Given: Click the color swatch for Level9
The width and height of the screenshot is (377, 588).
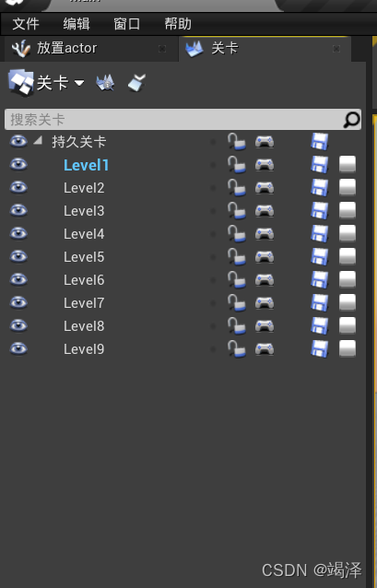Looking at the screenshot, I should pyautogui.click(x=348, y=348).
